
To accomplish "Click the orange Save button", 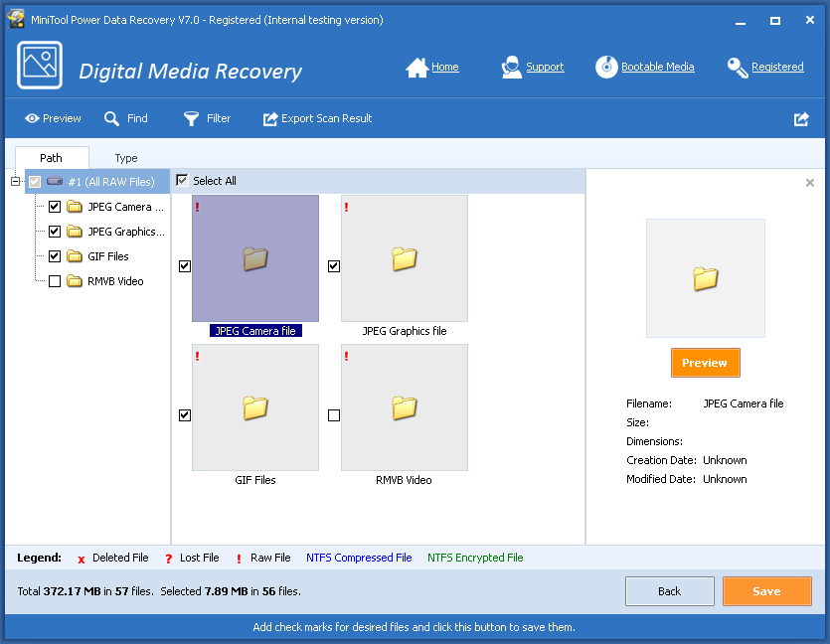I will pos(767,591).
